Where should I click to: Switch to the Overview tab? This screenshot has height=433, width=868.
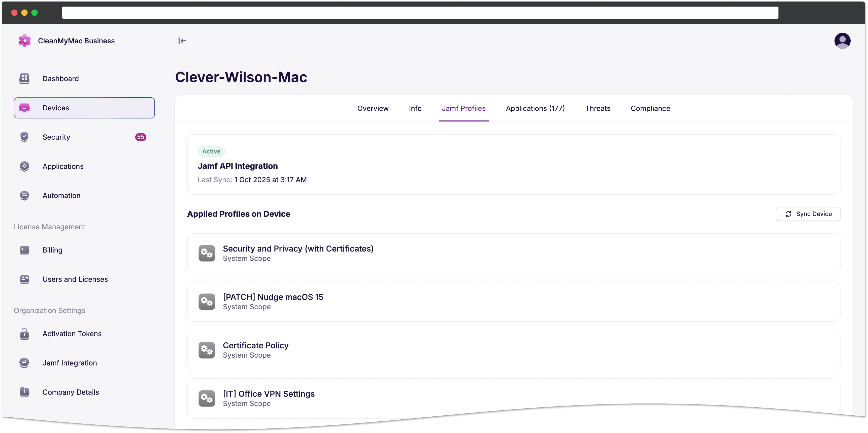(x=373, y=109)
